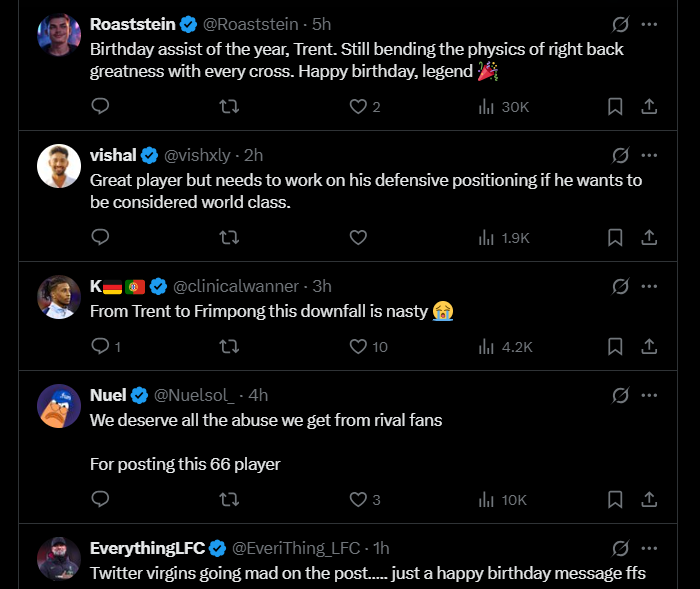
Task: Visit the @vishxly handle link
Action: click(199, 155)
